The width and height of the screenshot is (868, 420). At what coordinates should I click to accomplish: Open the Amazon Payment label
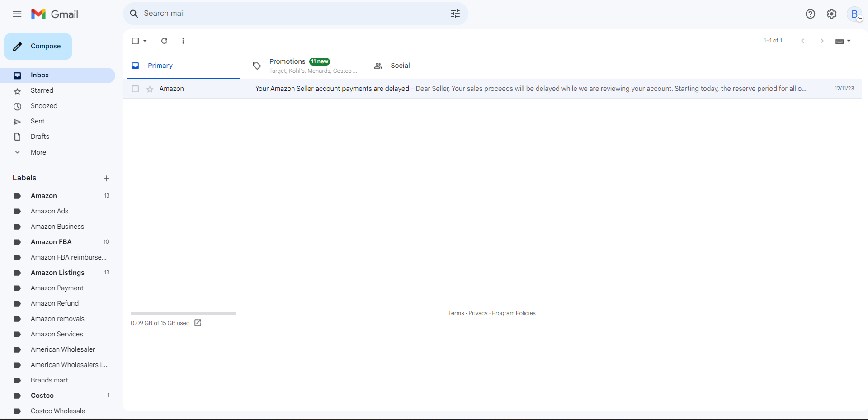(57, 288)
